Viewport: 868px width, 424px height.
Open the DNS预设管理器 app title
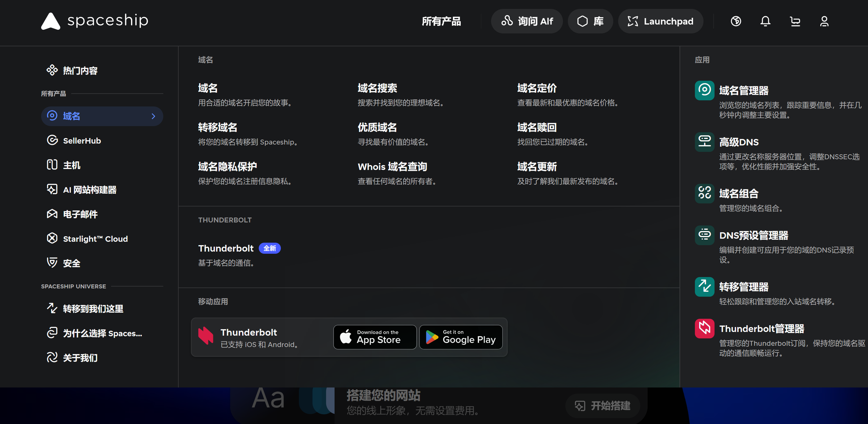pos(754,235)
